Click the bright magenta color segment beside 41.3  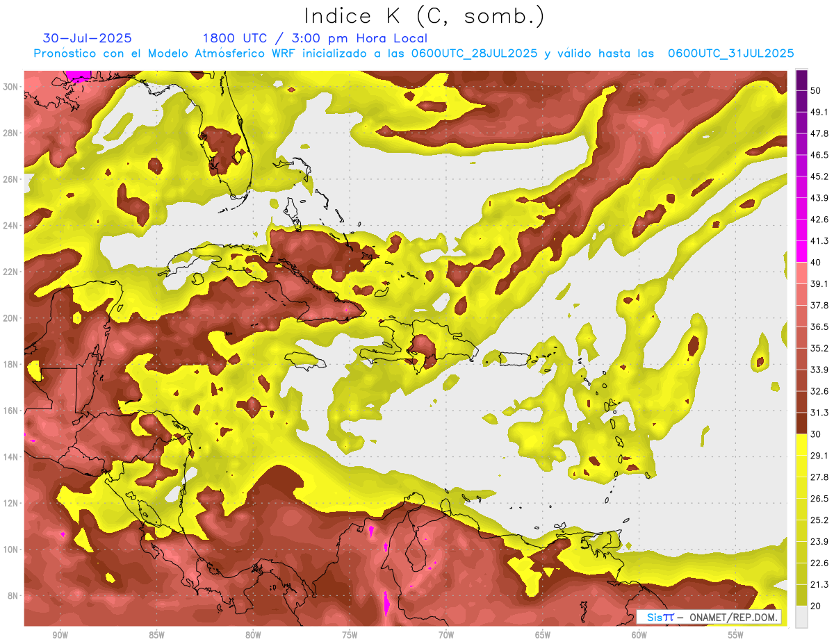[x=801, y=251]
